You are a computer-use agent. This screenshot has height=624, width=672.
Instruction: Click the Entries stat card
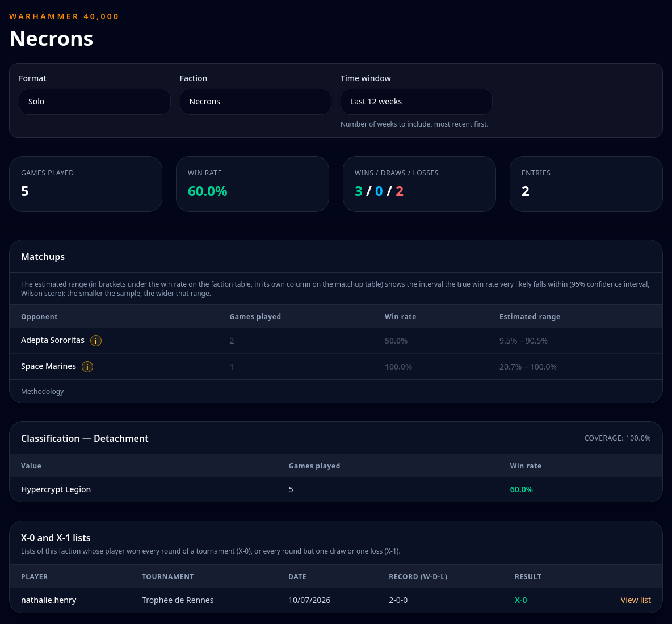[586, 184]
